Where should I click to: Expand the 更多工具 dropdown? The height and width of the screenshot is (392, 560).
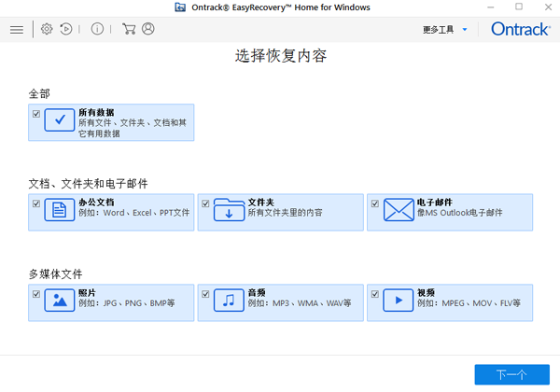point(444,30)
